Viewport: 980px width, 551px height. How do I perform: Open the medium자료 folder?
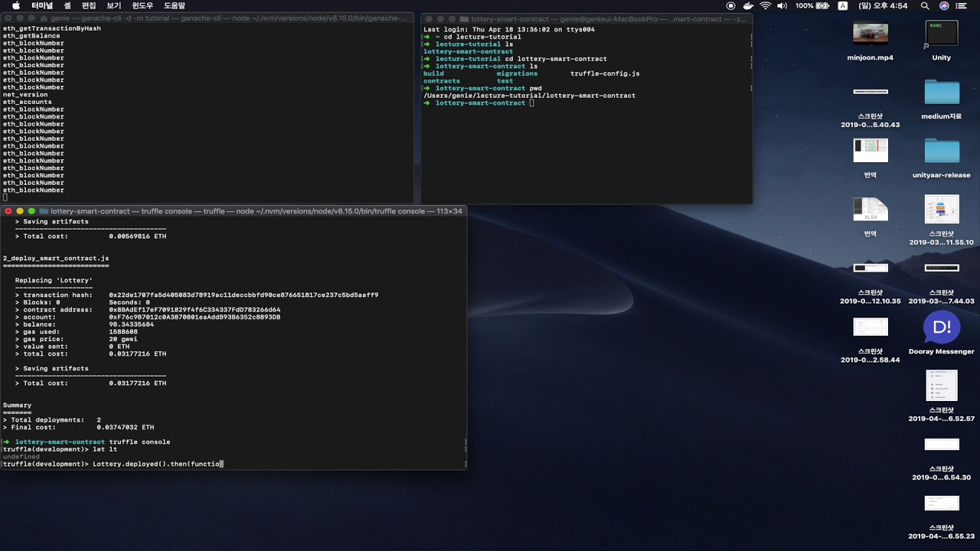[x=941, y=93]
